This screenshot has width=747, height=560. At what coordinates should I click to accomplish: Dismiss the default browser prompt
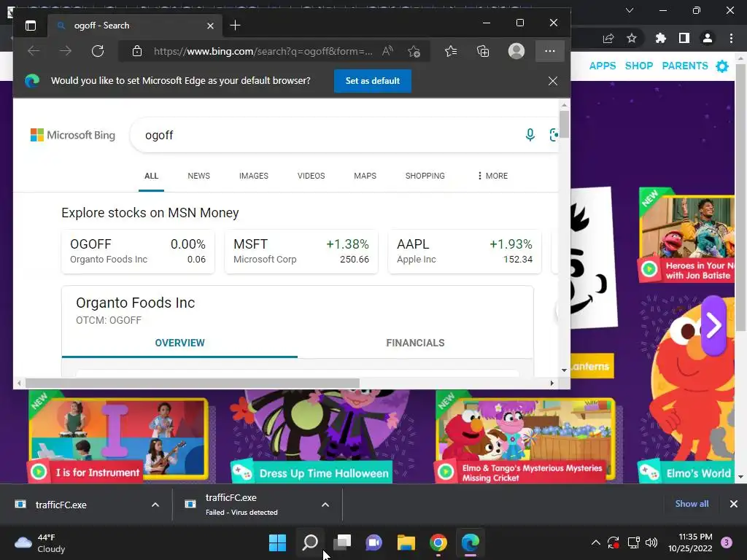point(553,81)
